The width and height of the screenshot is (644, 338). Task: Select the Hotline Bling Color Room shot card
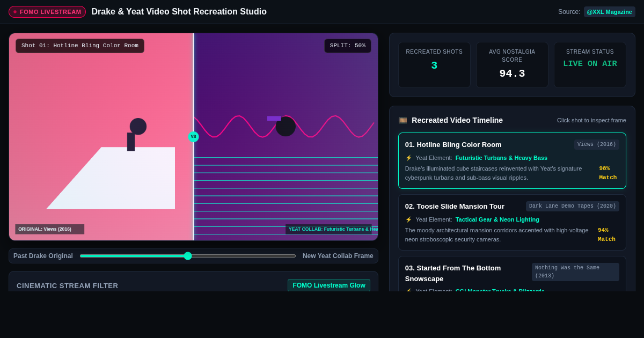pyautogui.click(x=512, y=160)
